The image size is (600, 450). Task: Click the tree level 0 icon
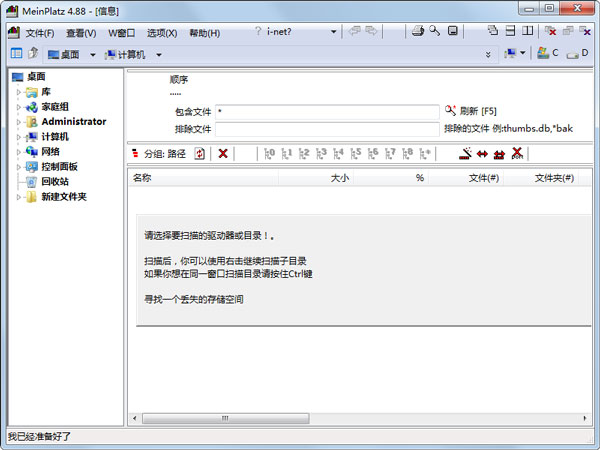[x=269, y=153]
